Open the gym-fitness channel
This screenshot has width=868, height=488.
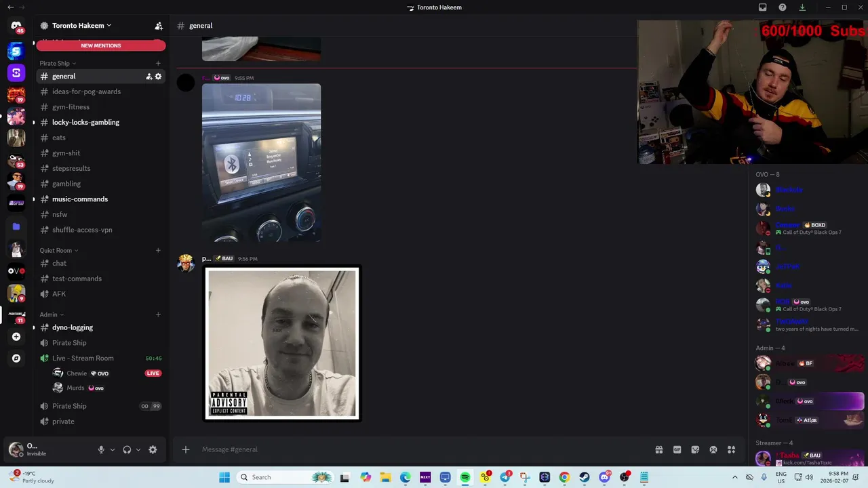101,107
